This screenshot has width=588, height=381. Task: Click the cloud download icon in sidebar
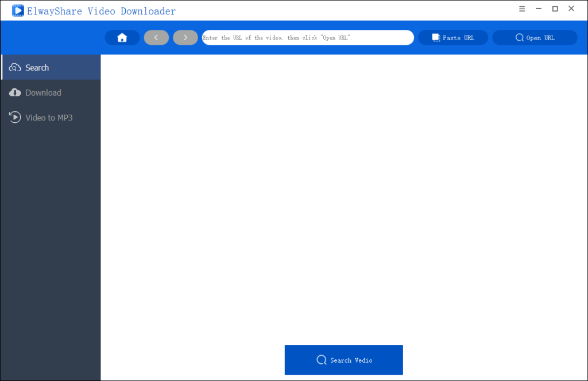pyautogui.click(x=16, y=93)
